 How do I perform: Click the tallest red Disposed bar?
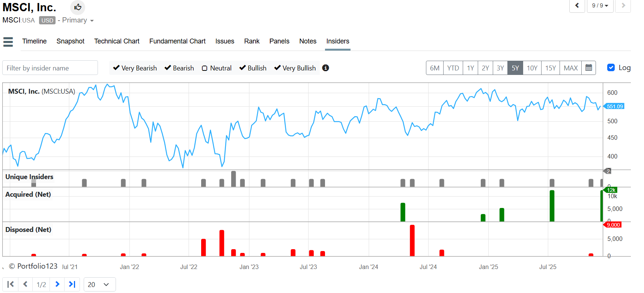(x=412, y=240)
